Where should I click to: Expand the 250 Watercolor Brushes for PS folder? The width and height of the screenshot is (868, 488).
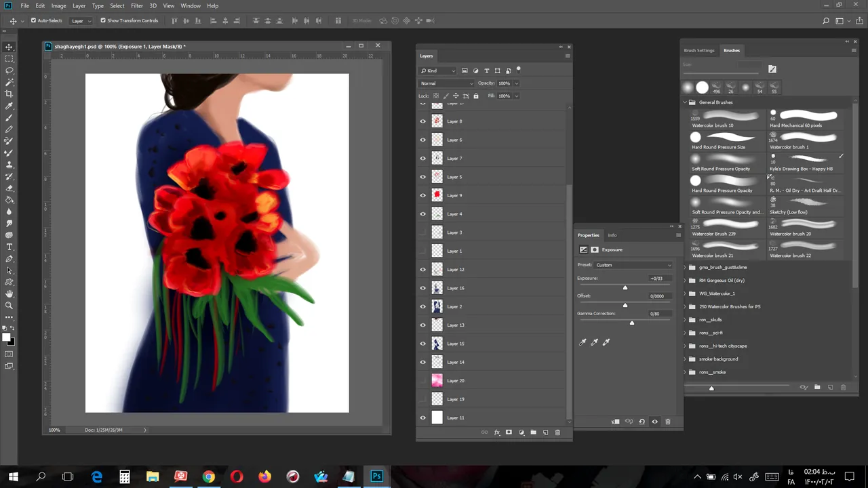pyautogui.click(x=685, y=306)
